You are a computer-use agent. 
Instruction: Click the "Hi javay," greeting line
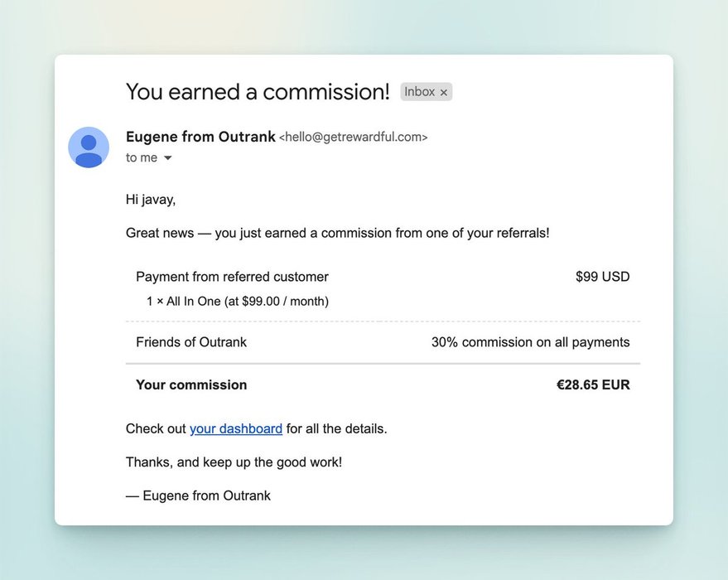tap(151, 199)
